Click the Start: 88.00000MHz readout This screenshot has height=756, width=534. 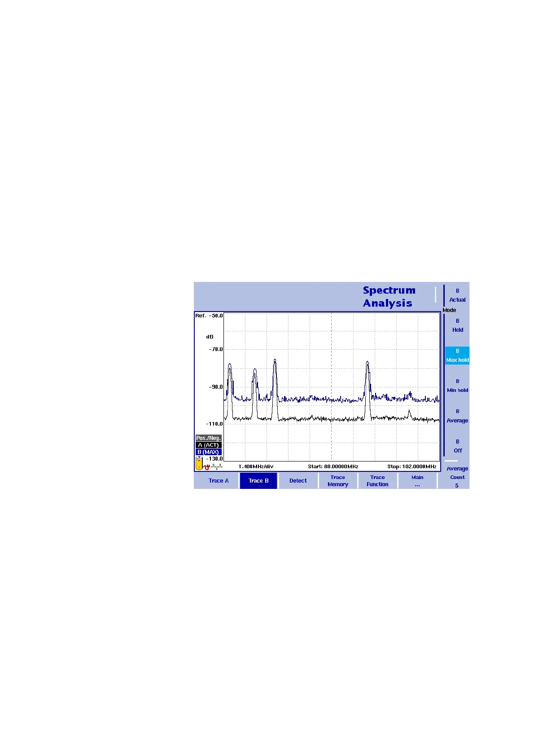(x=333, y=466)
